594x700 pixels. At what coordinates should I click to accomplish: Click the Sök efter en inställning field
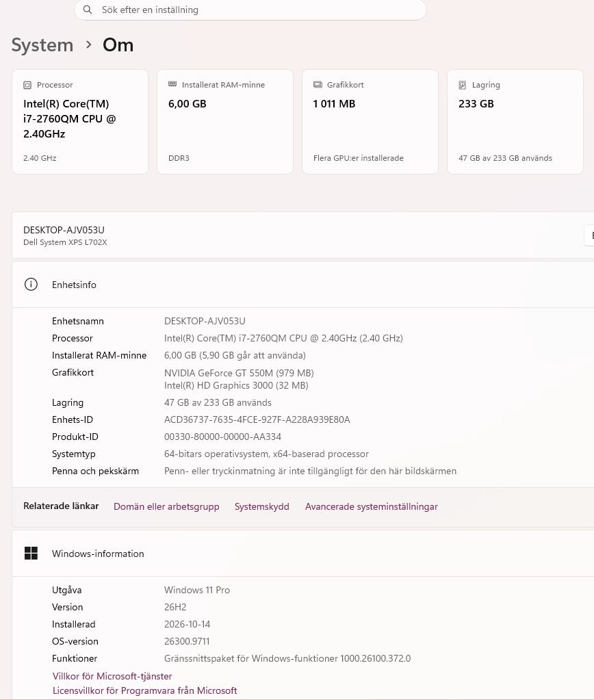pyautogui.click(x=250, y=10)
